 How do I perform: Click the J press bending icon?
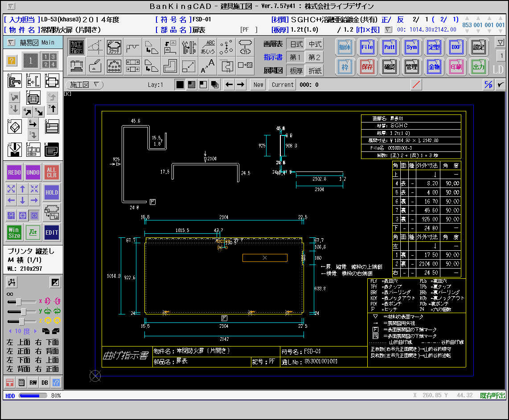[x=14, y=150]
